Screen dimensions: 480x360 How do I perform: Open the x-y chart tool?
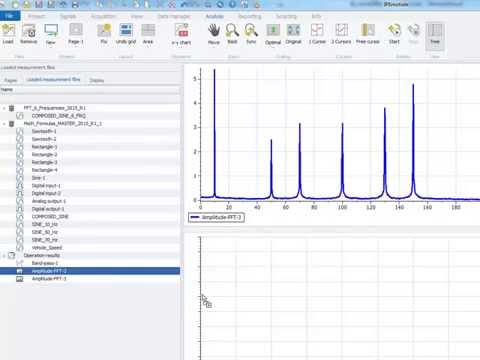click(181, 34)
